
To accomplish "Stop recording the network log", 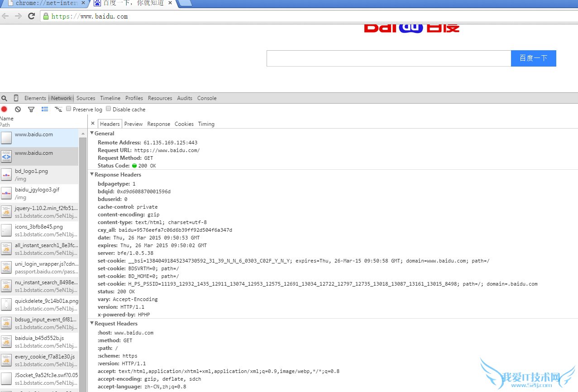I will tap(5, 109).
